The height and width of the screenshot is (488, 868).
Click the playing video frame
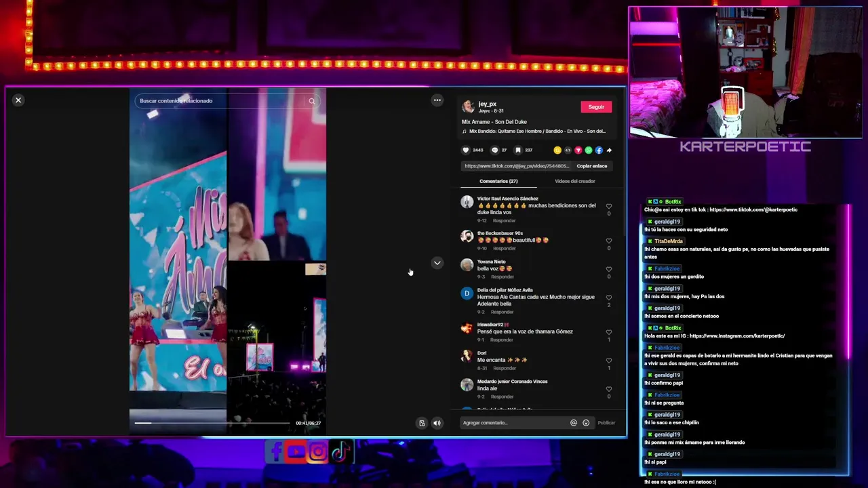228,261
